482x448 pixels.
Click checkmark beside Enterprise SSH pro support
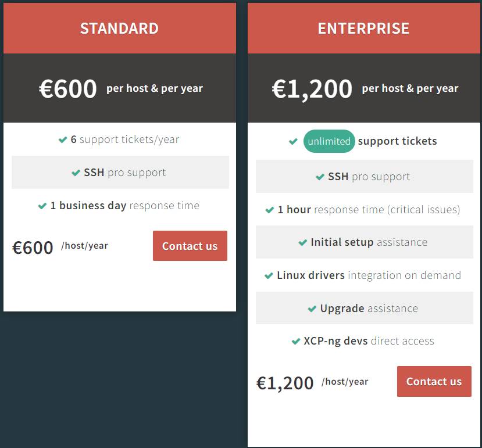tap(320, 177)
